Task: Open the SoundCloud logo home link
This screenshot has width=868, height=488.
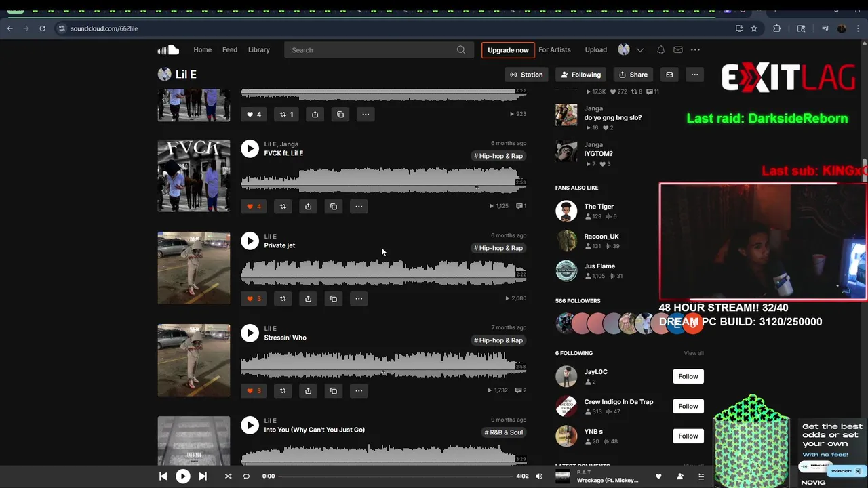Action: (x=168, y=49)
